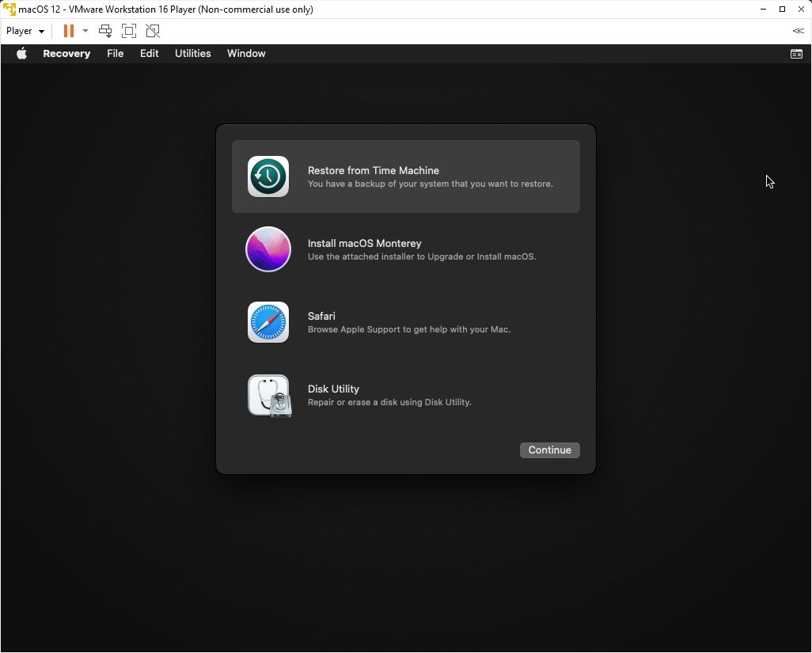Send Ctrl+Alt+Del to virtual machine

pyautogui.click(x=105, y=31)
